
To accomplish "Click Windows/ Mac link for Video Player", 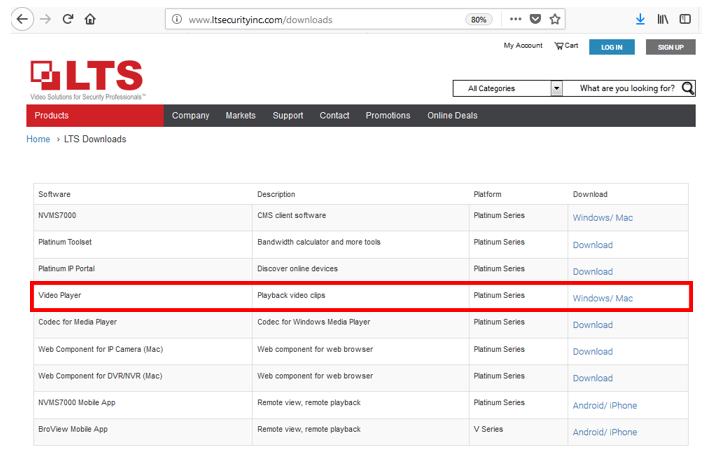I will point(602,298).
